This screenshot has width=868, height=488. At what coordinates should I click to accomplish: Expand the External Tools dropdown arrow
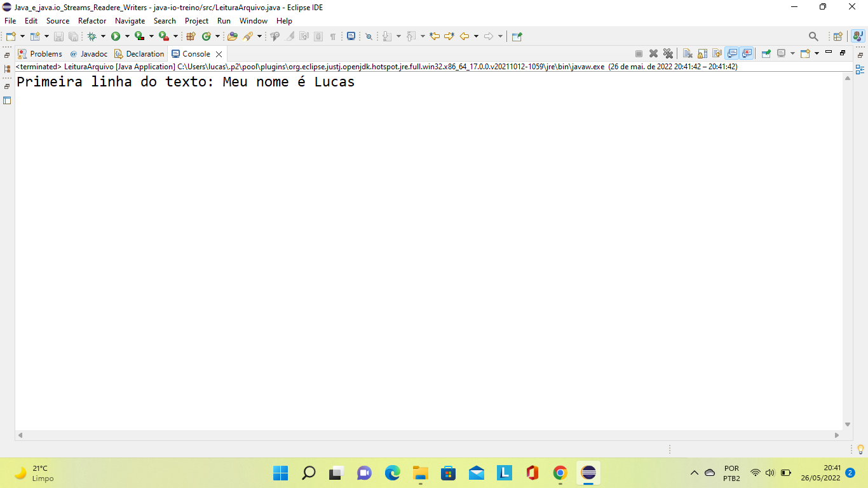175,36
